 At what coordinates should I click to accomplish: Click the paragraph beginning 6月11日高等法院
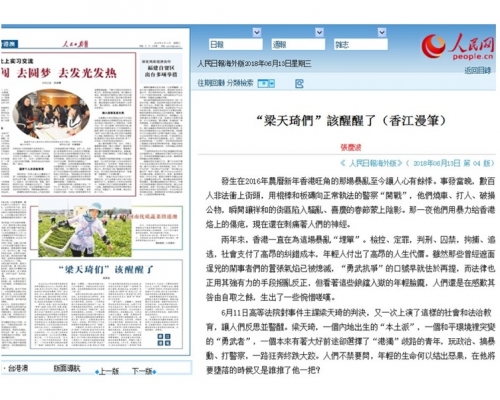click(350, 341)
